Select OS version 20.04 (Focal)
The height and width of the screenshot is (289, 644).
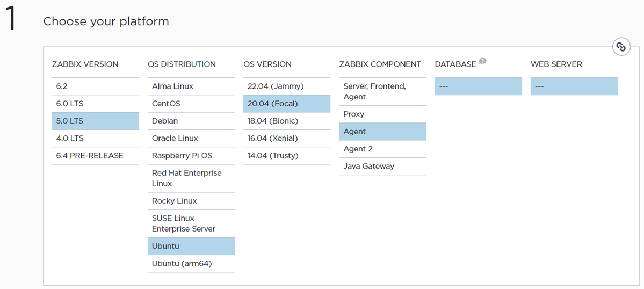tap(287, 104)
